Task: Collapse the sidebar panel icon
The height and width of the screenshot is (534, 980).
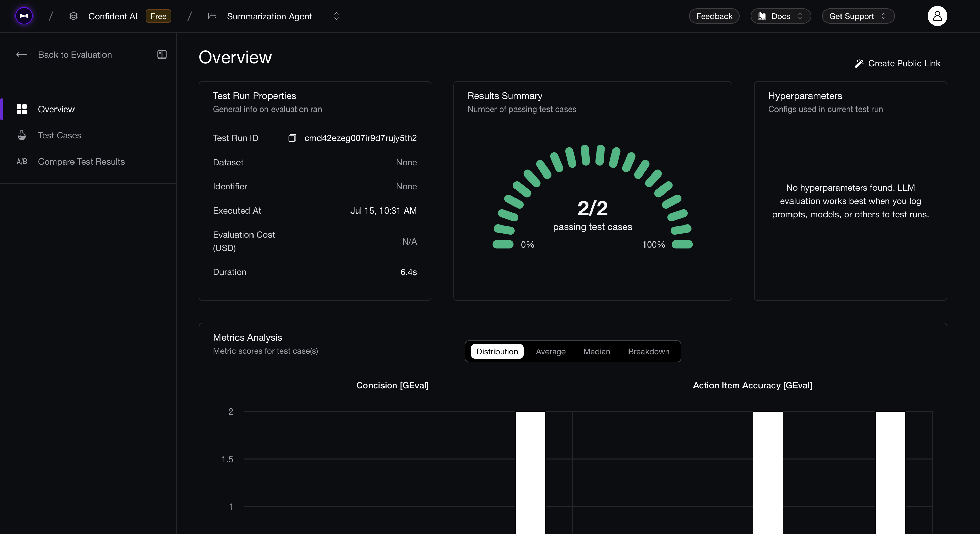Action: click(162, 54)
